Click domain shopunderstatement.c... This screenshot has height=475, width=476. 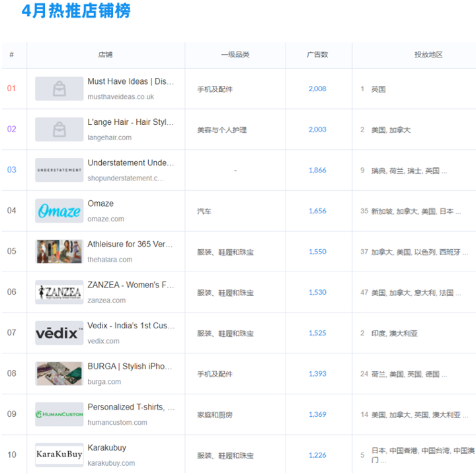point(126,178)
